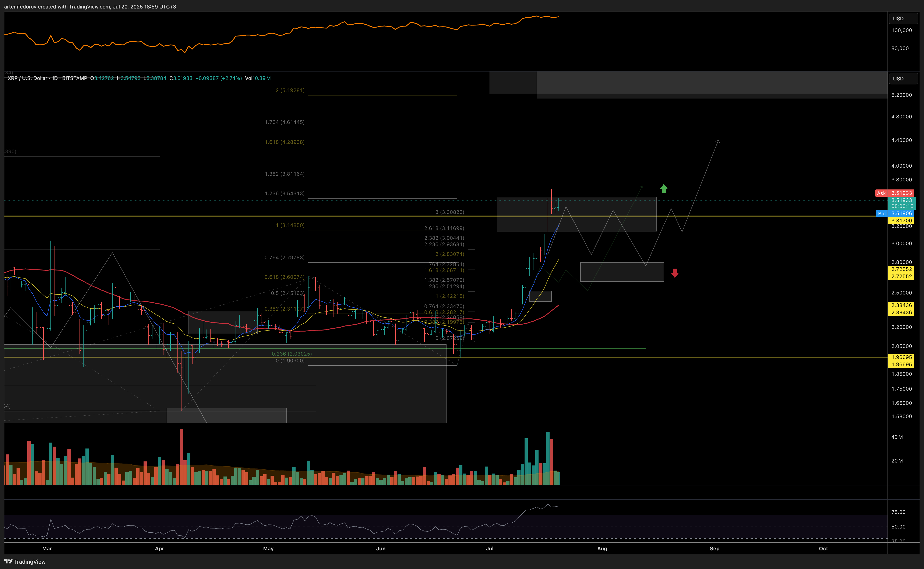
Task: Click the Jul label on the time axis
Action: point(490,549)
